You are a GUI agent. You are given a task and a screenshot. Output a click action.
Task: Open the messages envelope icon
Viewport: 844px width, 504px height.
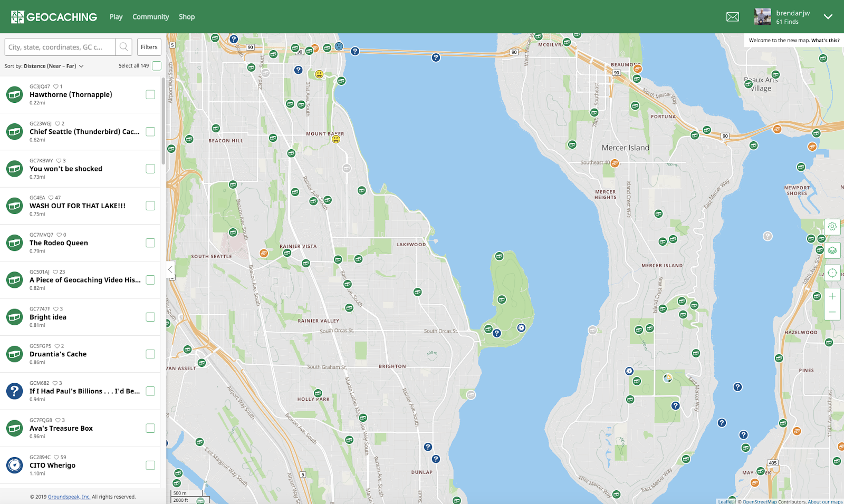pos(733,17)
